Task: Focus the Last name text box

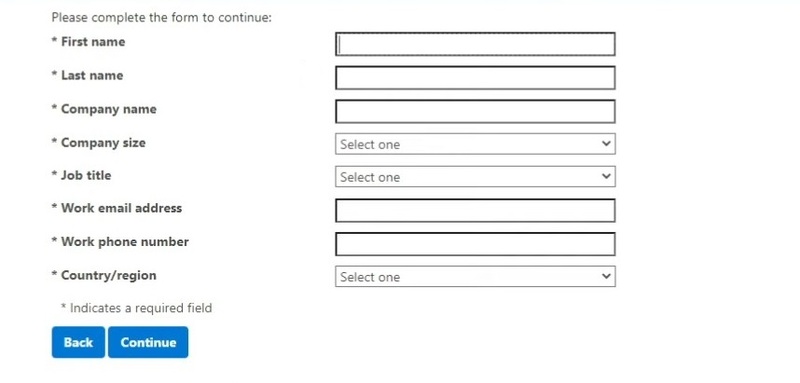Action: click(475, 78)
